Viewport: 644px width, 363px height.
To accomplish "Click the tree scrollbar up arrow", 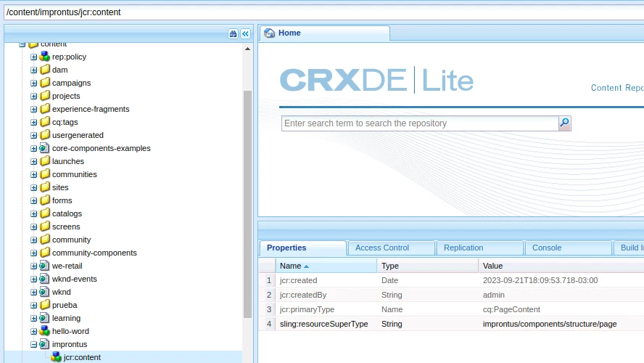I will point(247,49).
